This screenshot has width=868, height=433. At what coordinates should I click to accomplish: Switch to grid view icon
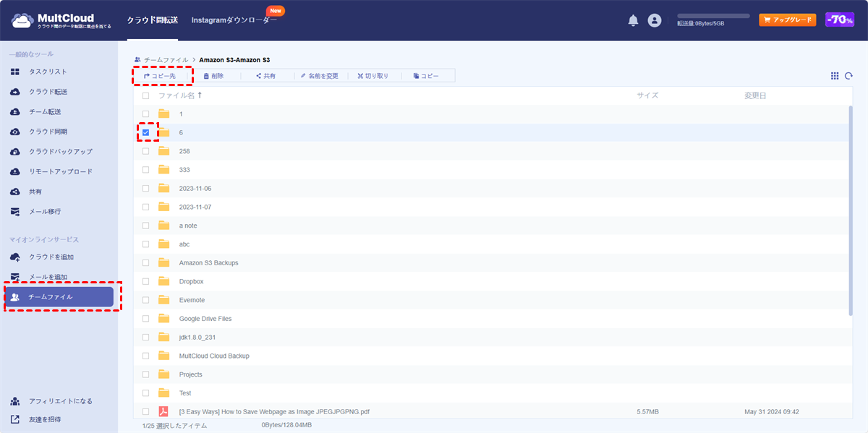[x=835, y=76]
